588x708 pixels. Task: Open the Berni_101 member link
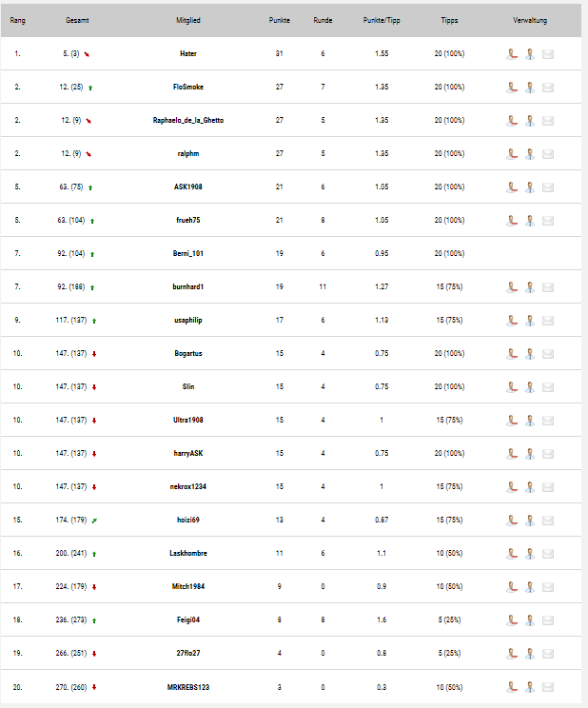point(188,253)
